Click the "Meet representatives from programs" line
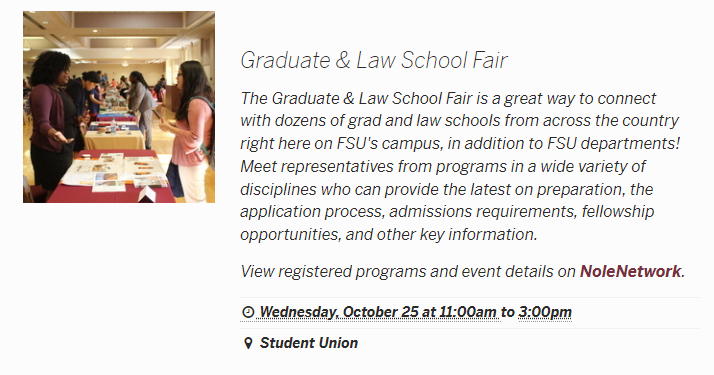The height and width of the screenshot is (375, 714). 443,166
